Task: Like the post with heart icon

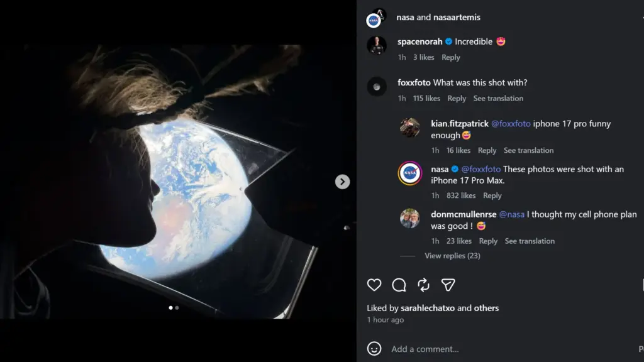Action: point(374,285)
